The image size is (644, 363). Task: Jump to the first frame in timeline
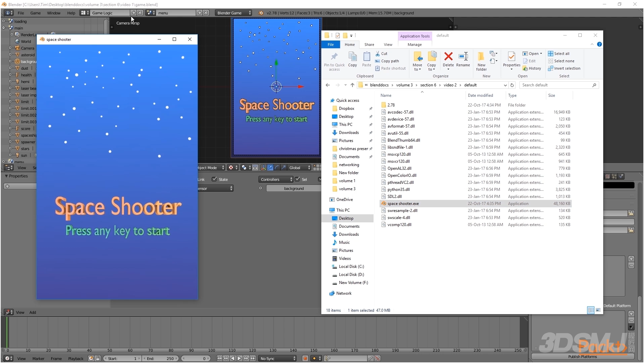(x=219, y=358)
